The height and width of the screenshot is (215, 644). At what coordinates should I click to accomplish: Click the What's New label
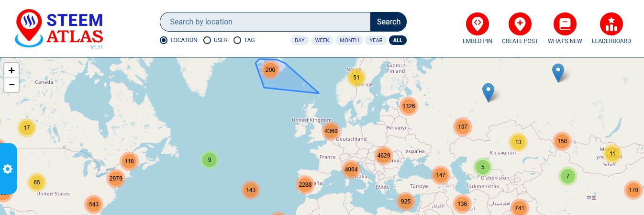pyautogui.click(x=565, y=41)
